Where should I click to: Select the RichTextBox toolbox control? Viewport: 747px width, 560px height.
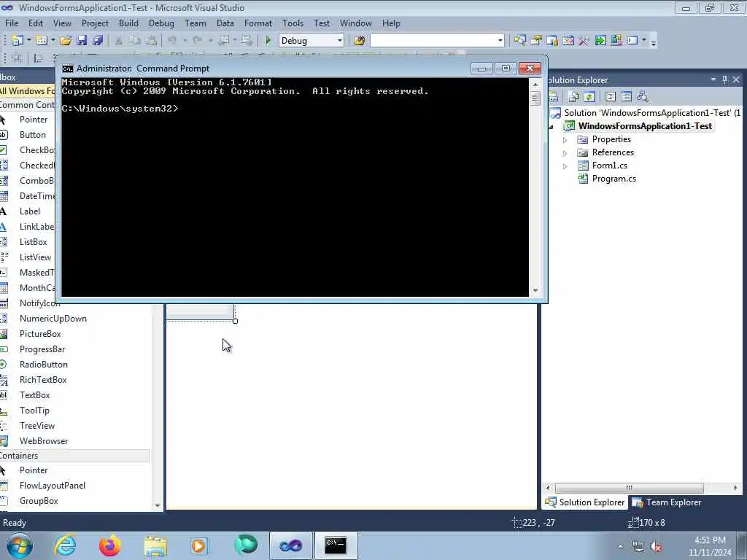[43, 379]
